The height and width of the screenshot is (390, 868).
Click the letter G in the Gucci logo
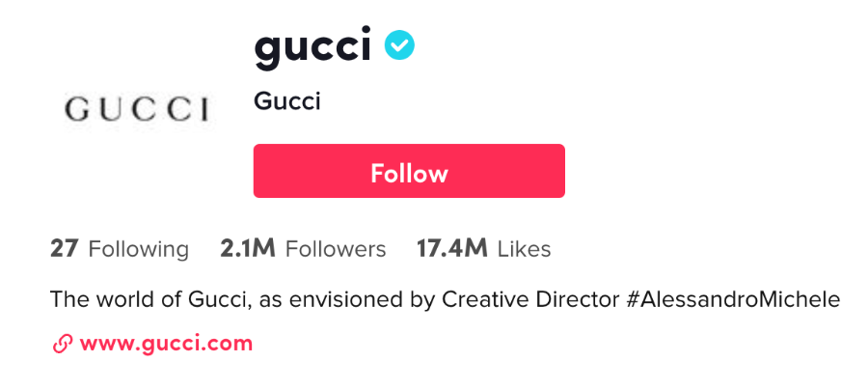pos(76,109)
